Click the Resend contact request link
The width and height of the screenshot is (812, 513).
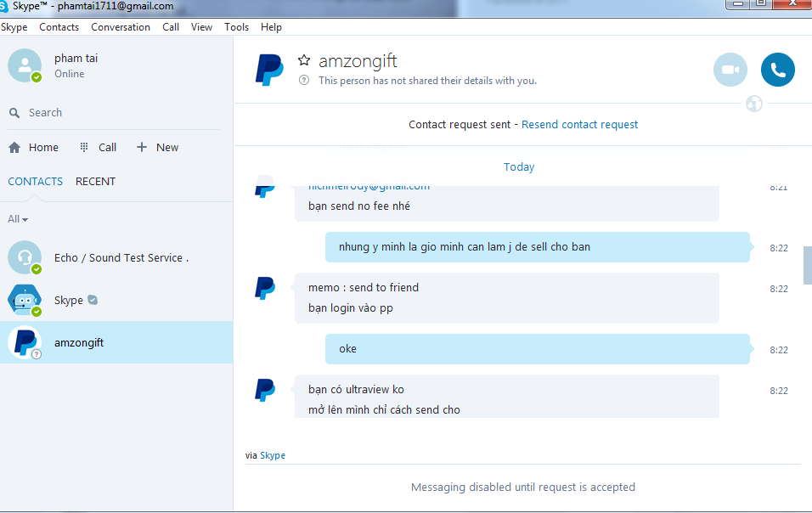click(579, 125)
